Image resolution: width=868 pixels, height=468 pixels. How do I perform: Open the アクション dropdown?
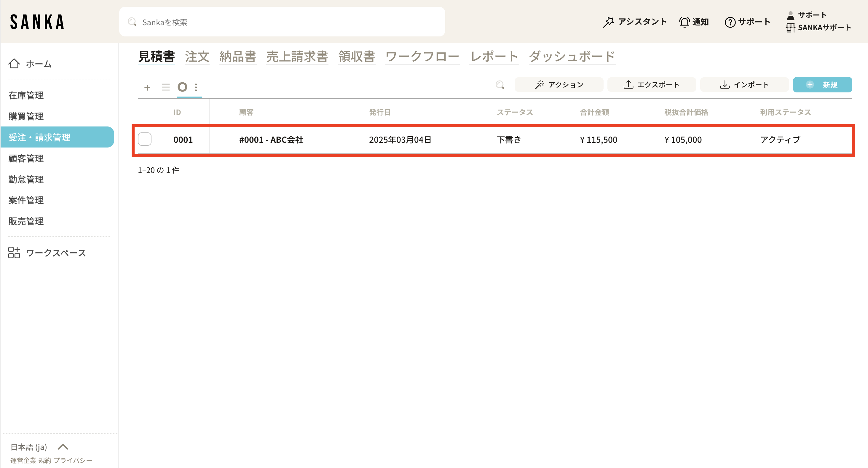559,85
